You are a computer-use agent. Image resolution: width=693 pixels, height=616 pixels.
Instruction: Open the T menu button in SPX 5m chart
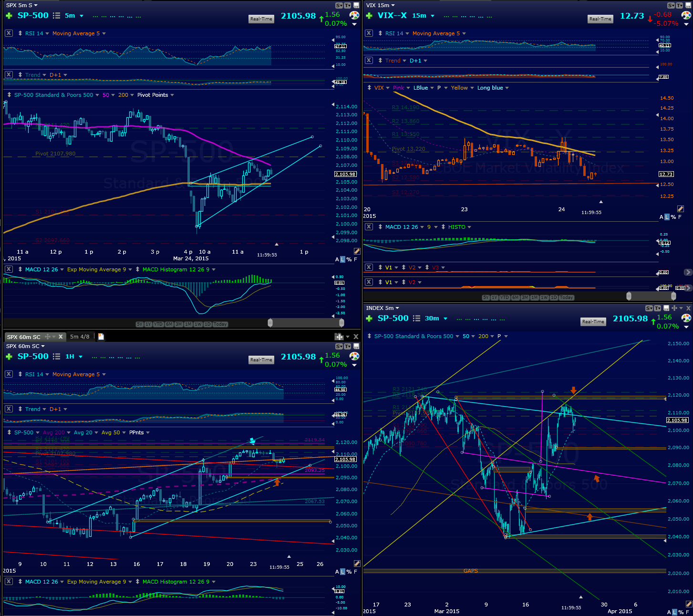tap(347, 5)
